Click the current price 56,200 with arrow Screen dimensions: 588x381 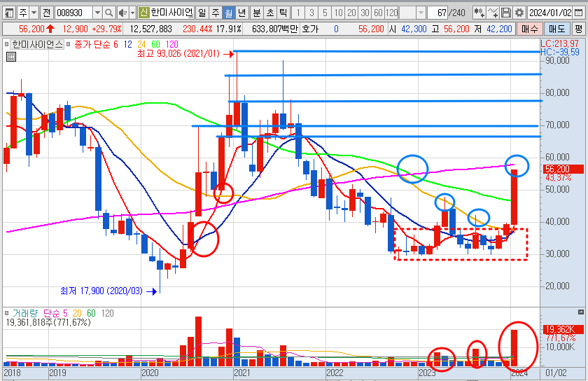coord(36,29)
